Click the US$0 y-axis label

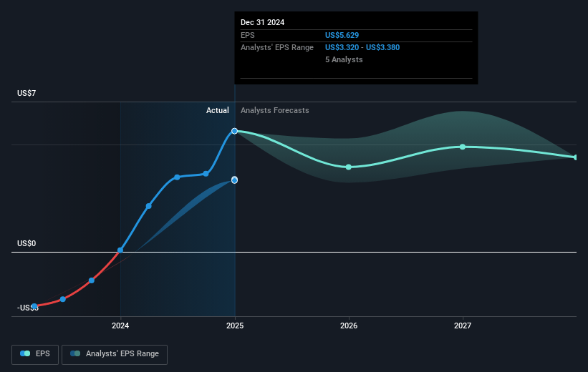click(26, 243)
